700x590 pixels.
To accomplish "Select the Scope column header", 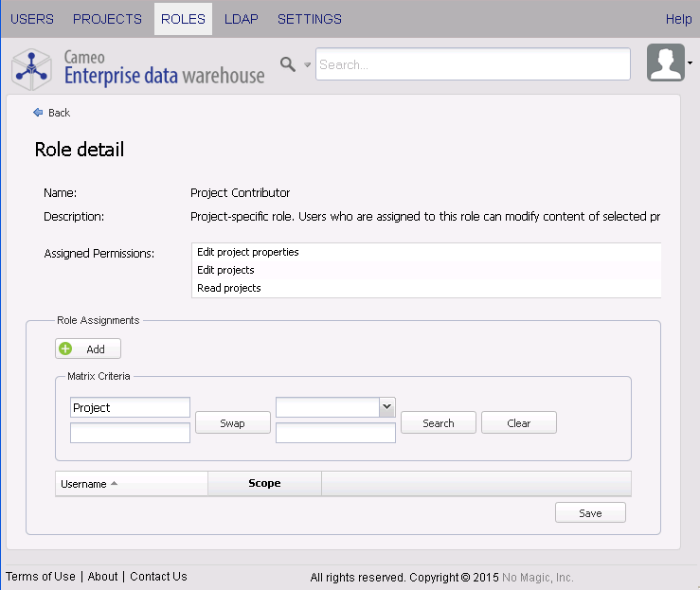I will (264, 484).
